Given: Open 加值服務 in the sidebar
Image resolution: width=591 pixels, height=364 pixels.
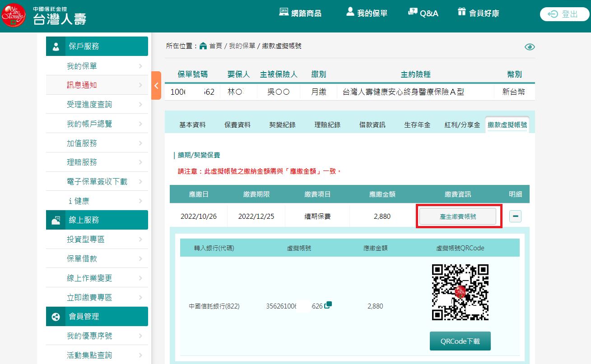Looking at the screenshot, I should (x=97, y=143).
